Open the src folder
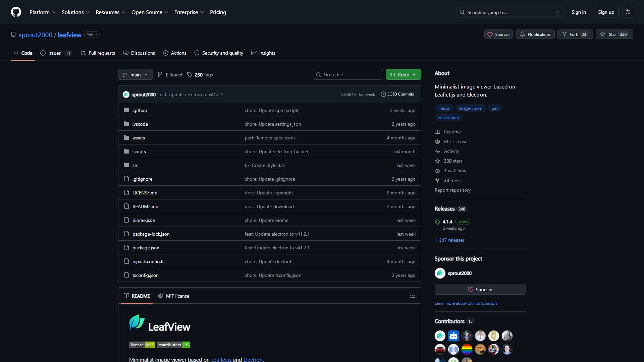The width and height of the screenshot is (644, 362). [135, 165]
